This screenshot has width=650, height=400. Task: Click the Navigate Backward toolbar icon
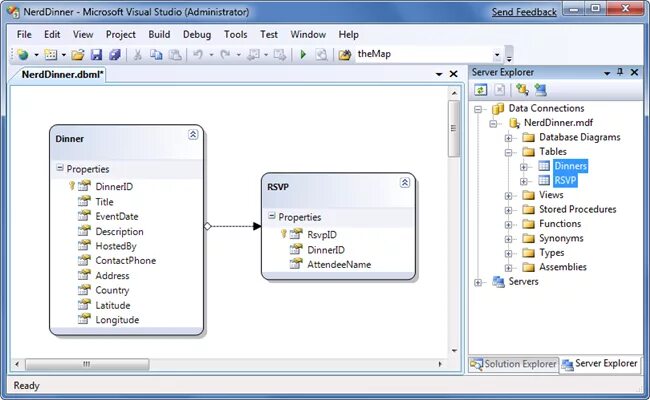(253, 54)
